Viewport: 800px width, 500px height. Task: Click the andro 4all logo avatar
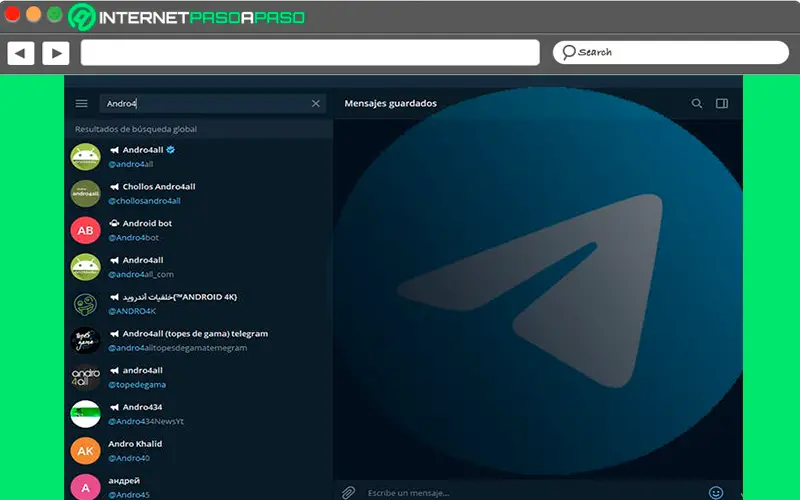pyautogui.click(x=85, y=377)
